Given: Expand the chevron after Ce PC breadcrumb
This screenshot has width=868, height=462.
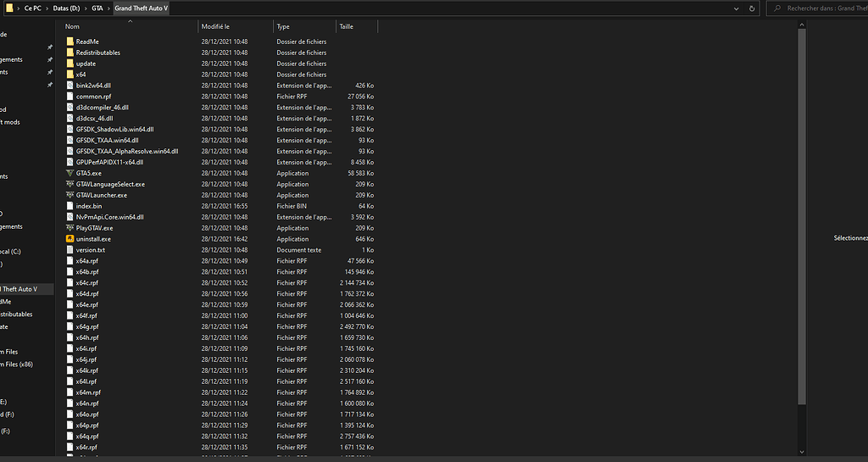Looking at the screenshot, I should [46, 8].
